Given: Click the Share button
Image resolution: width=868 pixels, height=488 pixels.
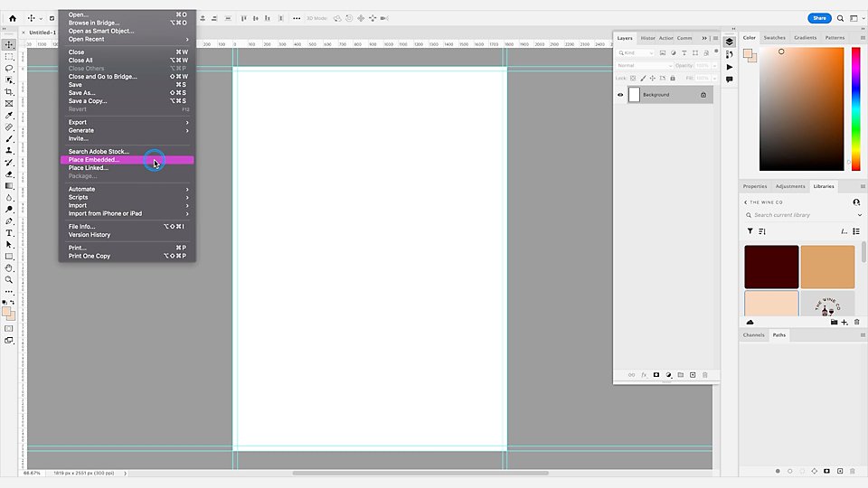Looking at the screenshot, I should [819, 18].
